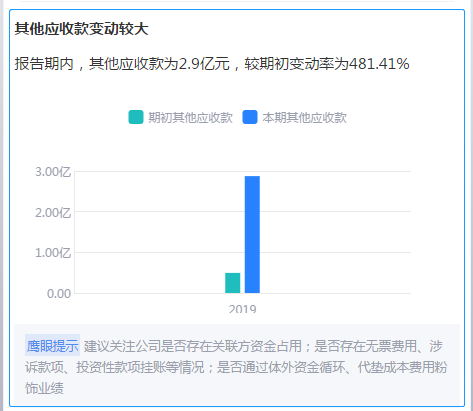Screen dimensions: 473x411
Task: Click the 其他应收款变动较大 heading
Action: [81, 29]
